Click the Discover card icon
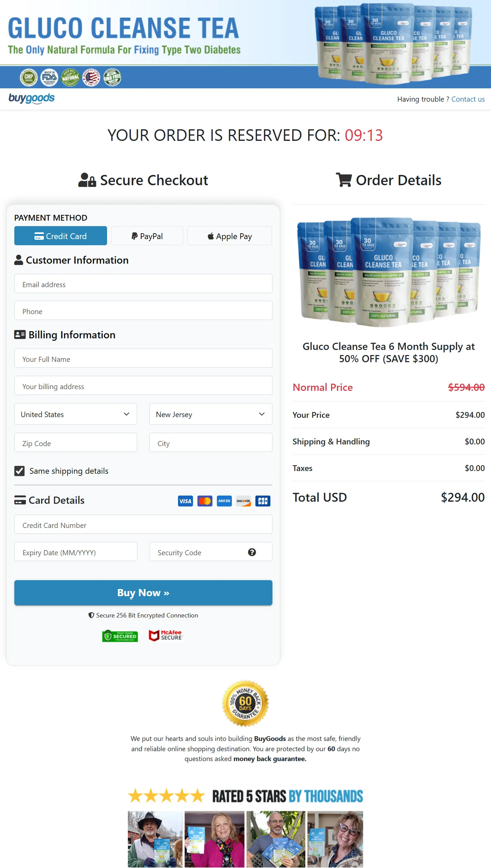 point(243,501)
